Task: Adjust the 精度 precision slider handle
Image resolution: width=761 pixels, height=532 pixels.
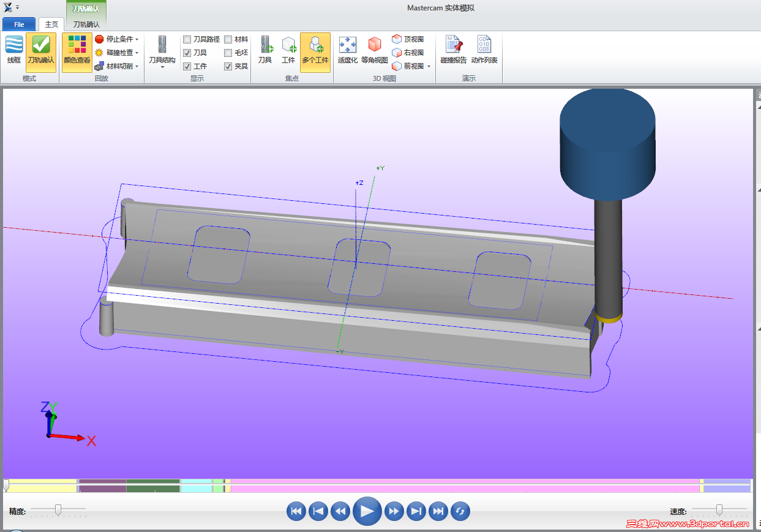Action: [58, 509]
